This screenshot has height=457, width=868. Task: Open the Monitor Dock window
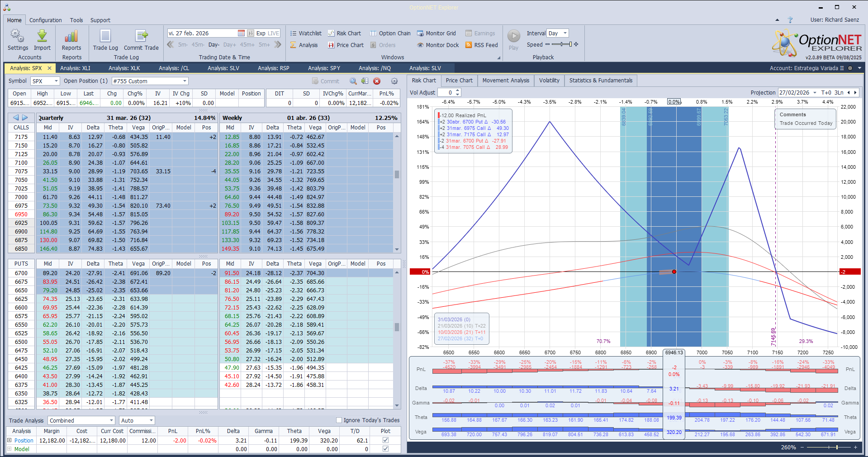coord(438,45)
